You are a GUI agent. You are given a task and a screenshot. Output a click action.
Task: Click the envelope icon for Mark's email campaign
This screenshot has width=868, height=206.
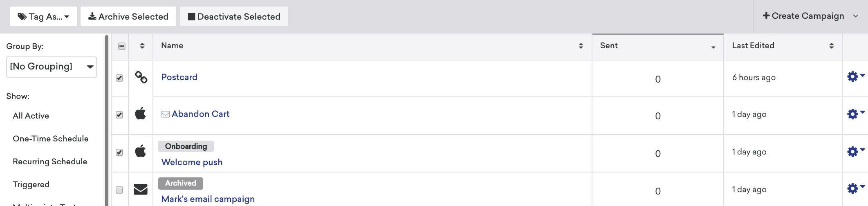pyautogui.click(x=141, y=189)
